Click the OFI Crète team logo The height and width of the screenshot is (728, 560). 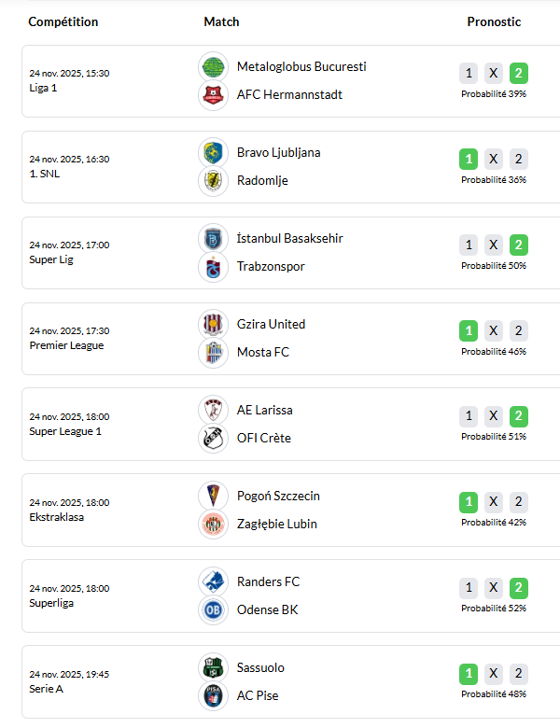coord(213,438)
